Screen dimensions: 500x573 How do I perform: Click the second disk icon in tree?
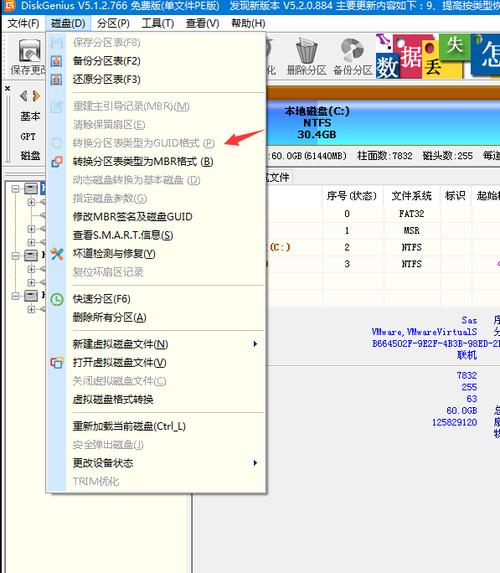(x=31, y=255)
